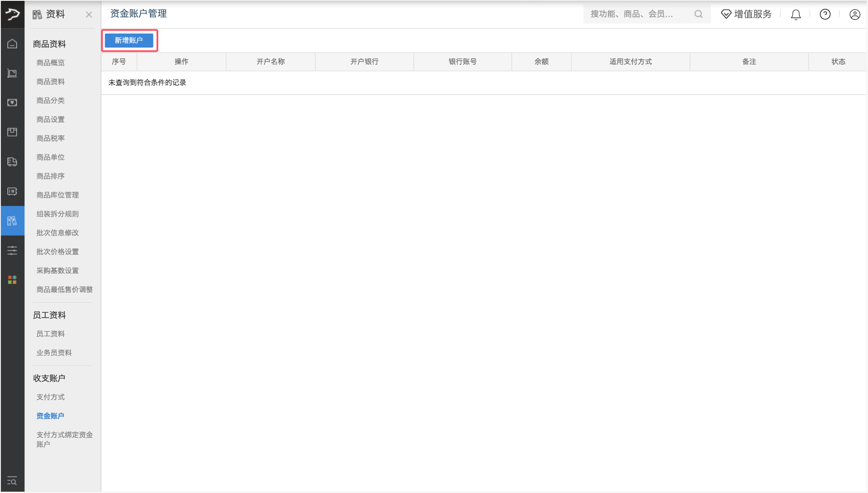Screen dimensions: 868x493
Task: Go to 员工资料 menu entry
Action: pyautogui.click(x=51, y=334)
